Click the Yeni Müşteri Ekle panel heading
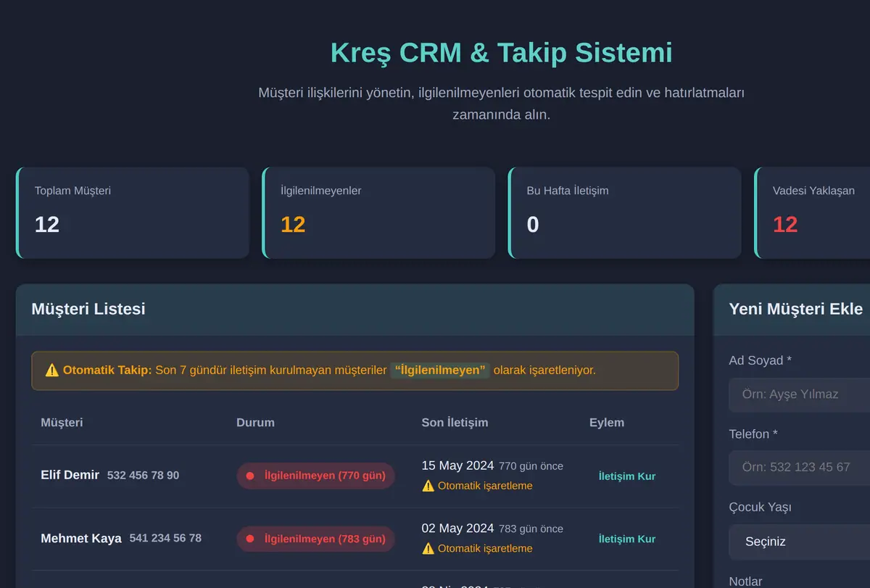Viewport: 870px width, 588px height. (x=795, y=309)
